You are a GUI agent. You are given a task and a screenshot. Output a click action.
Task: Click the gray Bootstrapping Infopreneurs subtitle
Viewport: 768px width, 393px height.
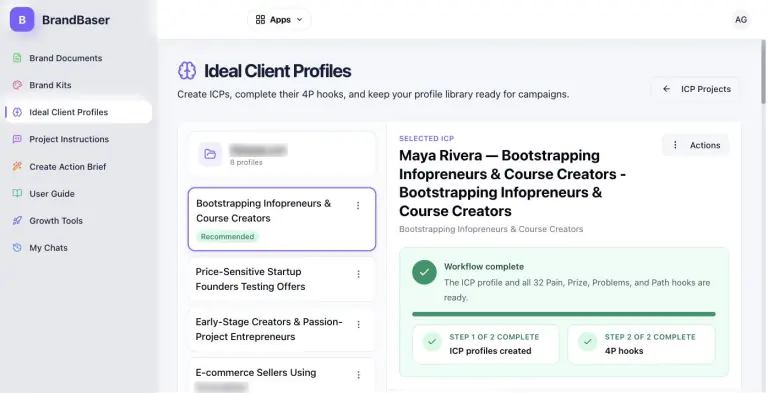click(491, 229)
